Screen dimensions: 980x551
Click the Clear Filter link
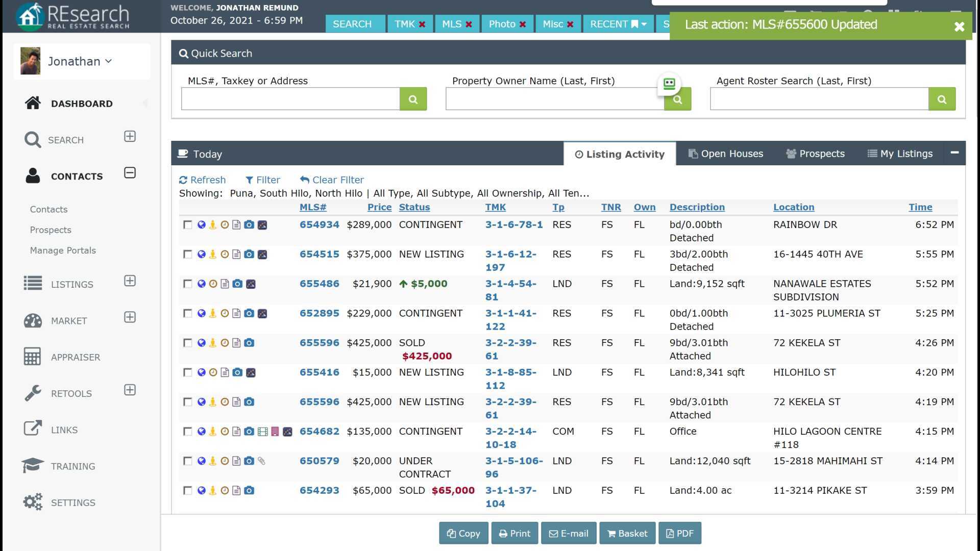(332, 180)
